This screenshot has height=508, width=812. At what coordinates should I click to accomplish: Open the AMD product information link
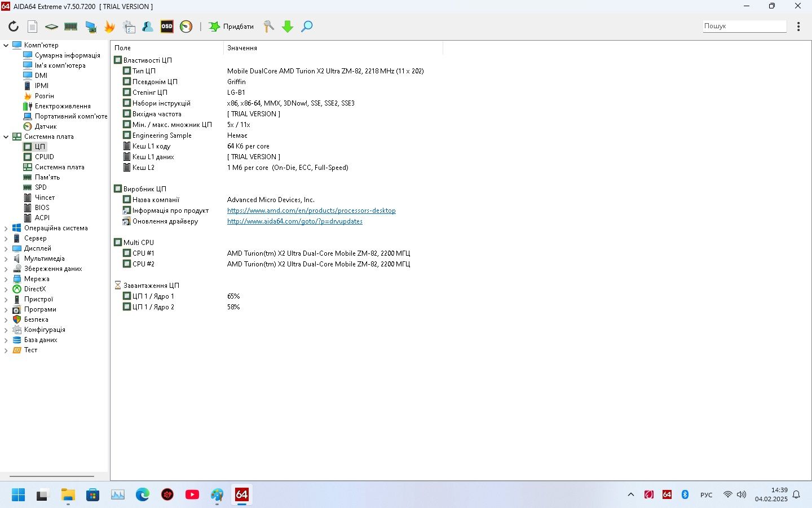[311, 211]
